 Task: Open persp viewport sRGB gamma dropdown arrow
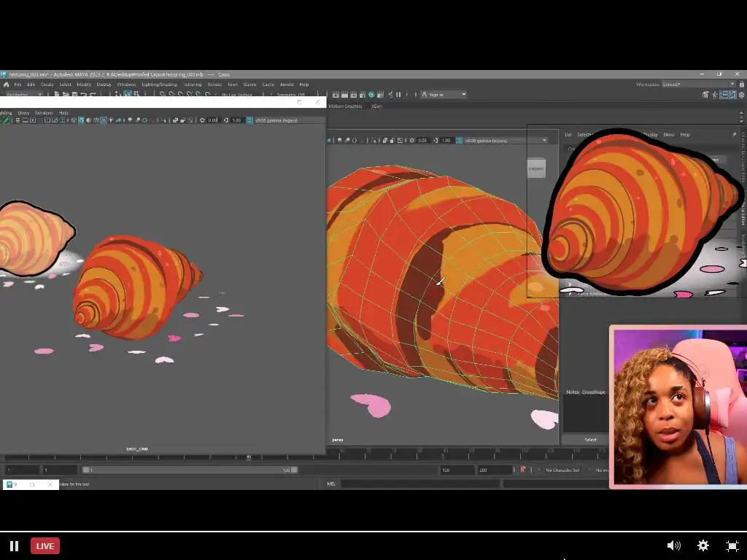[x=544, y=141]
